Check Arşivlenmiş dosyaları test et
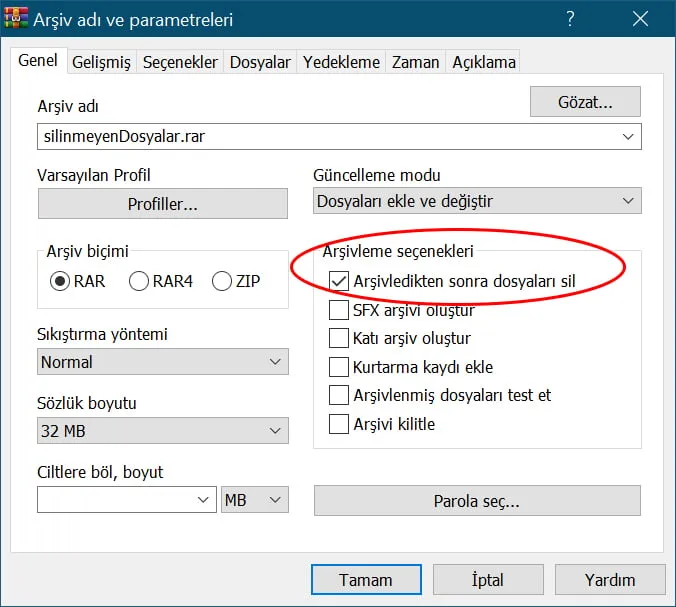This screenshot has width=676, height=607. click(440, 395)
